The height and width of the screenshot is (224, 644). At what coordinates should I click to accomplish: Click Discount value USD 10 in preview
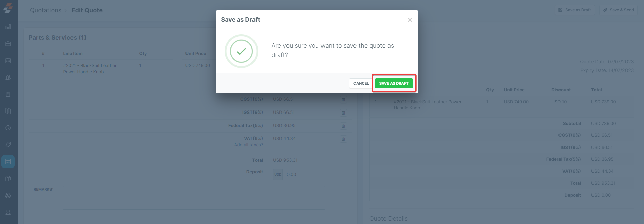click(x=559, y=102)
